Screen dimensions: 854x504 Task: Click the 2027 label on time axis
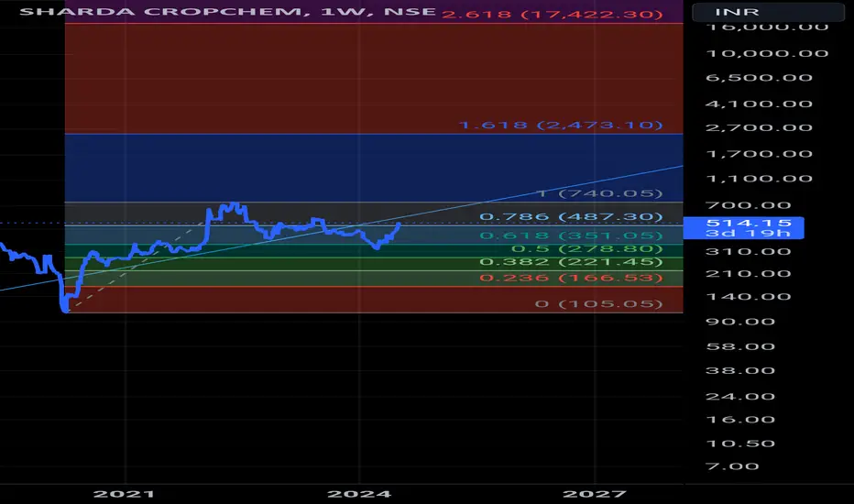594,494
